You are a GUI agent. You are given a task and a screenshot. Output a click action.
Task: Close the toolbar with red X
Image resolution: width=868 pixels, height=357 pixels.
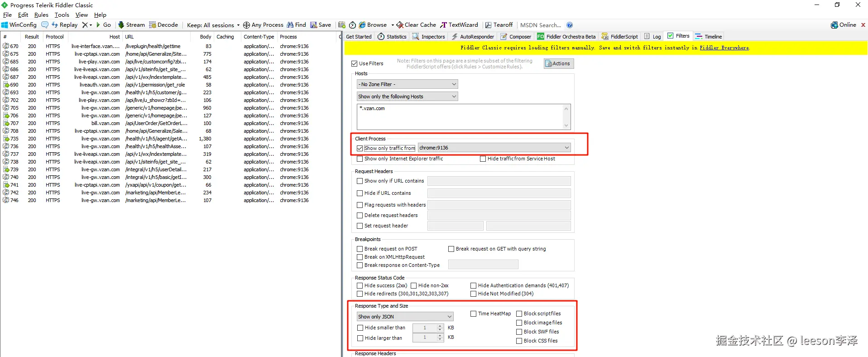[x=863, y=25]
